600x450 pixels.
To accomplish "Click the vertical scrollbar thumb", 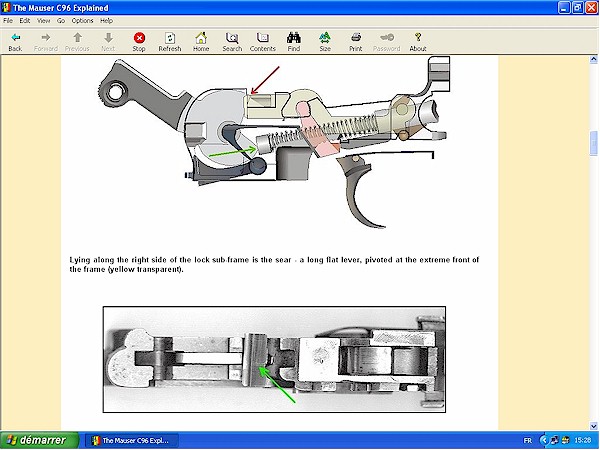I will pyautogui.click(x=593, y=143).
